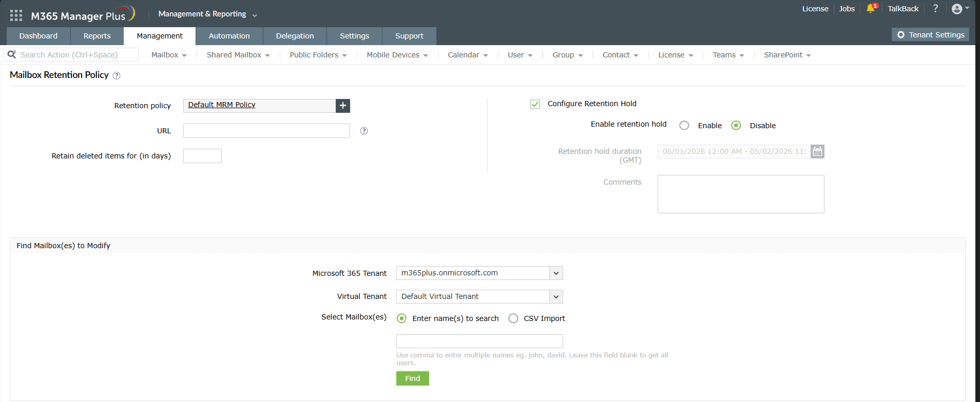
Task: Open the Group dropdown menu
Action: point(568,55)
